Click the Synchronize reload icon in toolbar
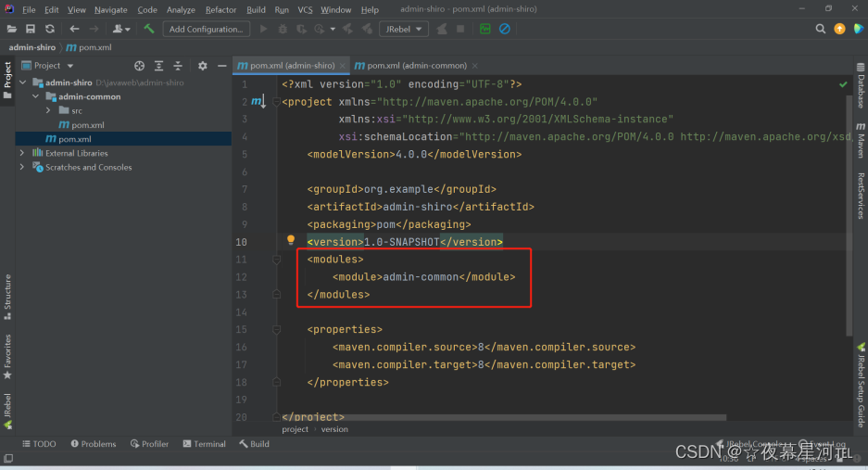This screenshot has height=470, width=868. click(x=50, y=29)
